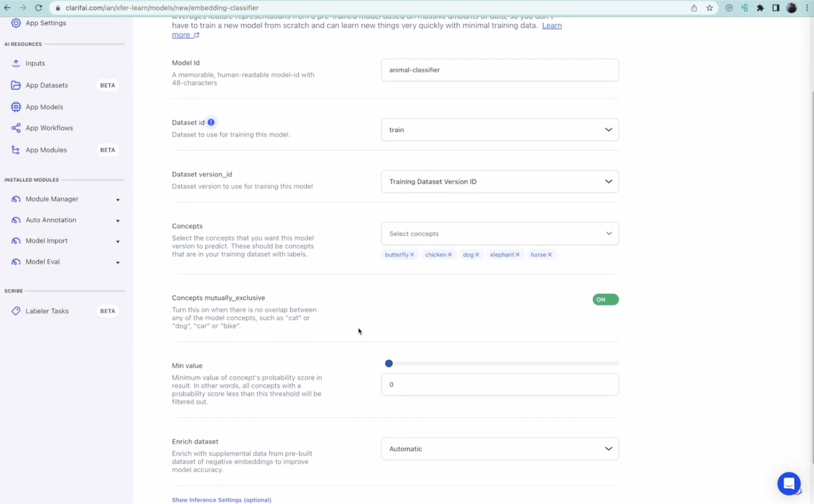Click the Min value slider handle
This screenshot has height=504, width=814.
(389, 364)
